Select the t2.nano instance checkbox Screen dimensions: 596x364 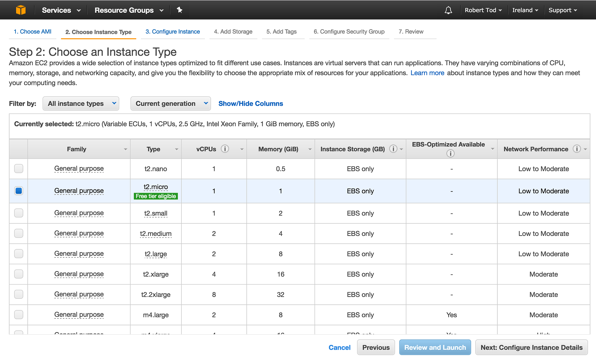tap(19, 169)
